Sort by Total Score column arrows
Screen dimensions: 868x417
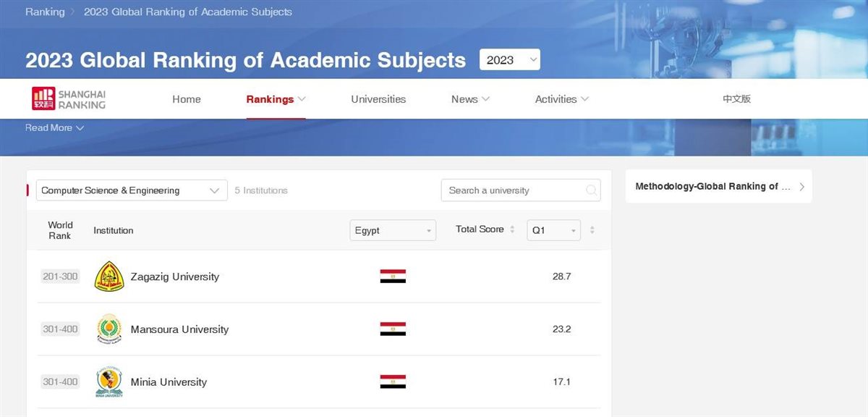click(x=512, y=229)
